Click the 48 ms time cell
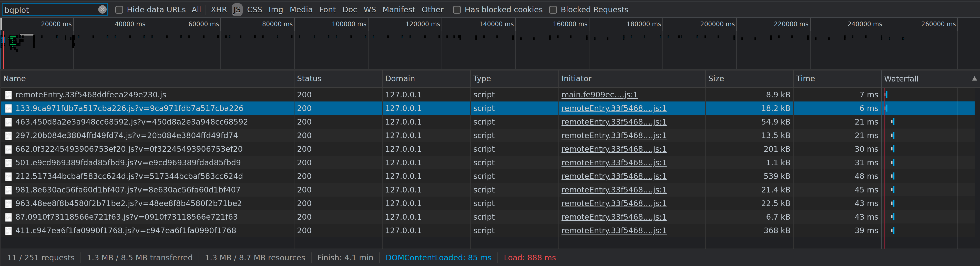 point(837,176)
